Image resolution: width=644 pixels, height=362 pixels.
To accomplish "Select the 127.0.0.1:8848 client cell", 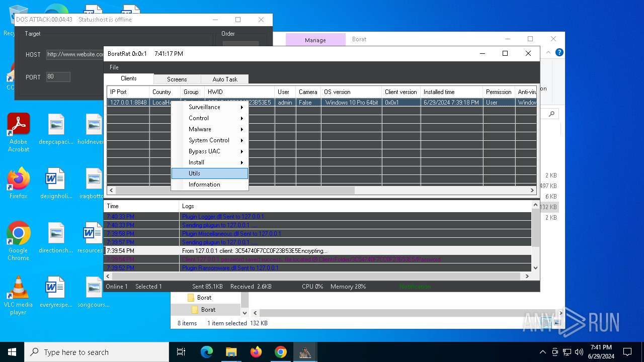I will tap(128, 103).
